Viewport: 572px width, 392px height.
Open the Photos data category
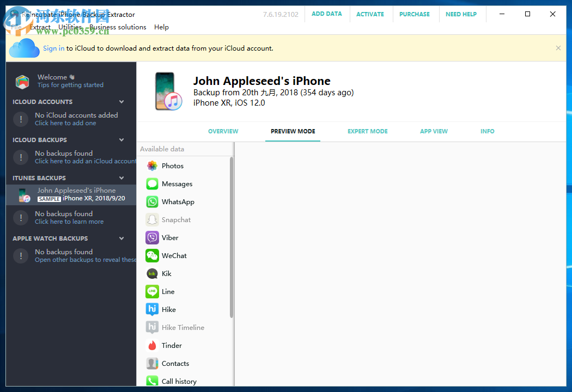(x=172, y=166)
